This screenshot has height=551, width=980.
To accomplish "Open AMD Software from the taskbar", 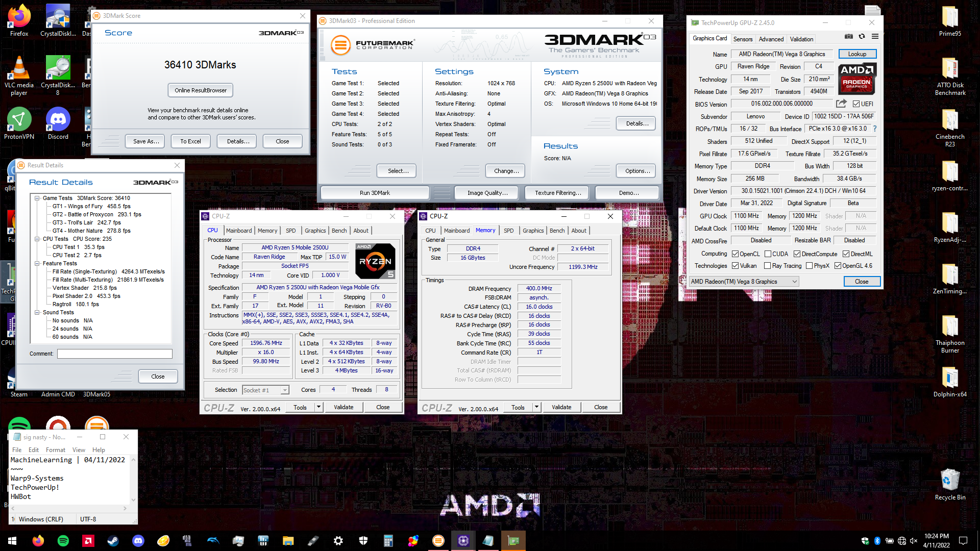I will point(88,541).
